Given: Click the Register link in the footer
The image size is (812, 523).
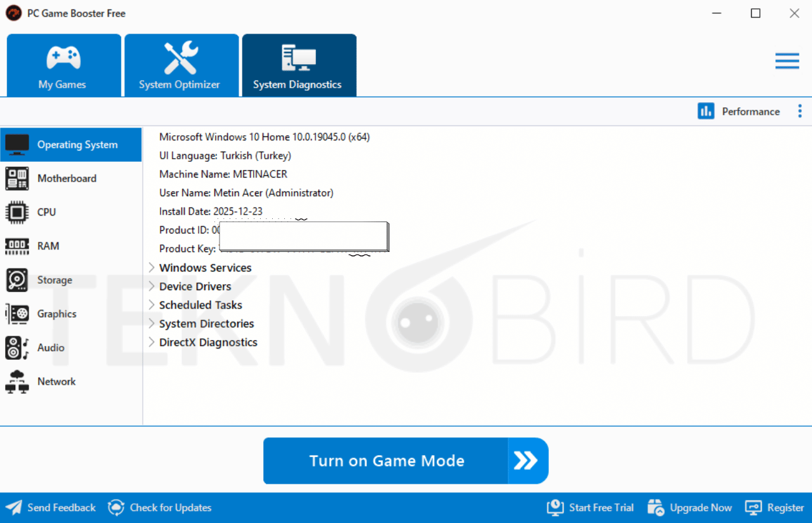Looking at the screenshot, I should 786,507.
